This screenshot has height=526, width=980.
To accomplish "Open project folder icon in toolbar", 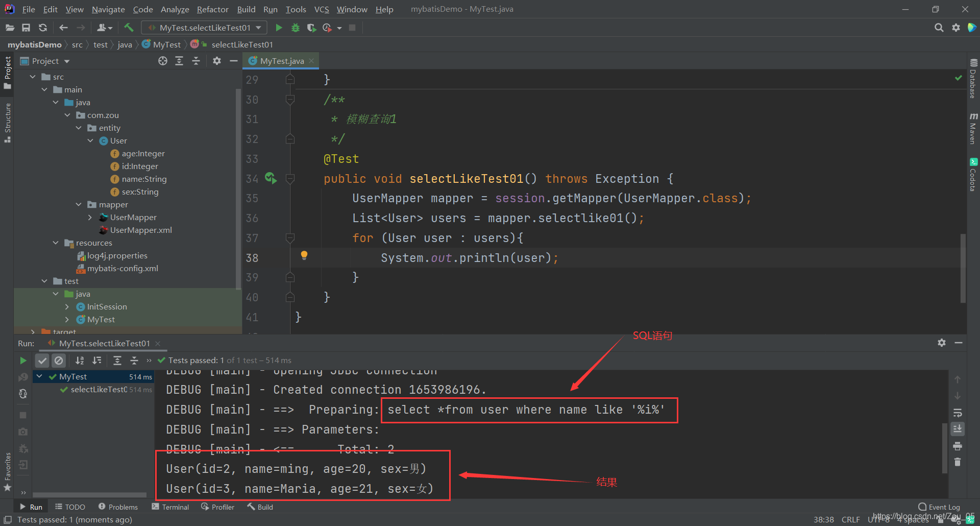I will click(x=9, y=28).
